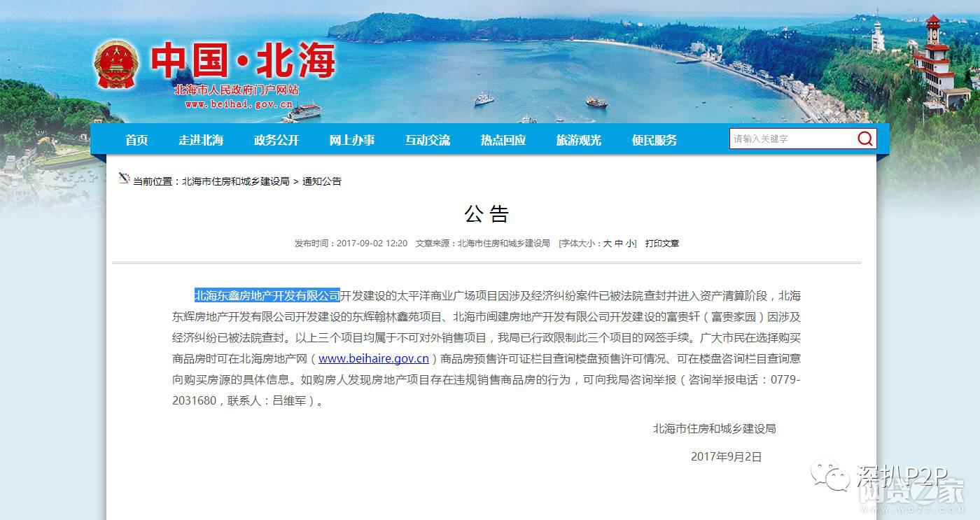Select 小 font size option
This screenshot has width=980, height=520.
[x=628, y=244]
